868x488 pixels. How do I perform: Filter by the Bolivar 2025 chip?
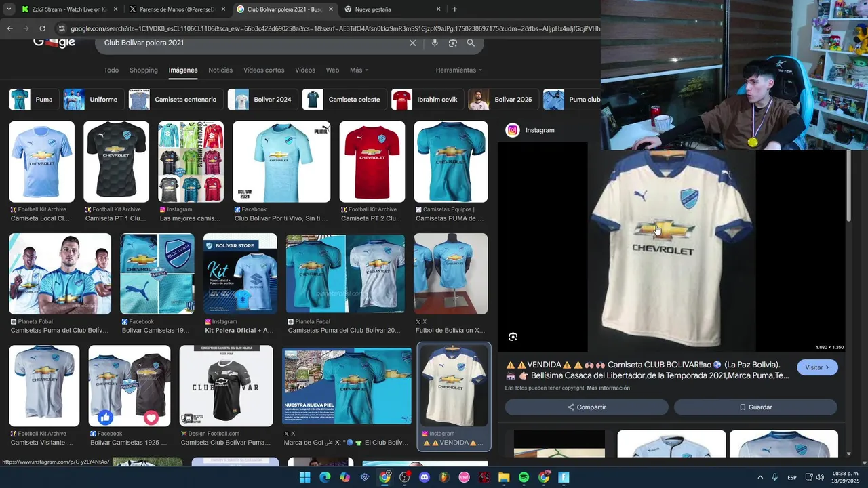coord(503,100)
